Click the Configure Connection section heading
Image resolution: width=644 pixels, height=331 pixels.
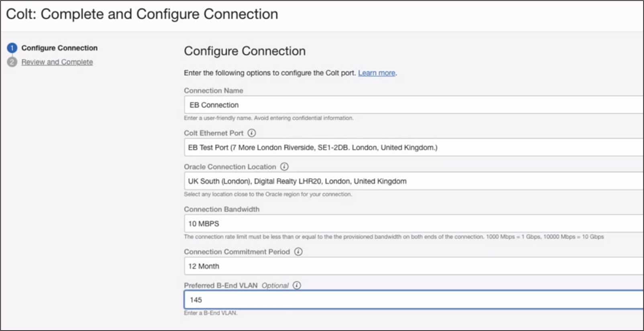coord(245,51)
